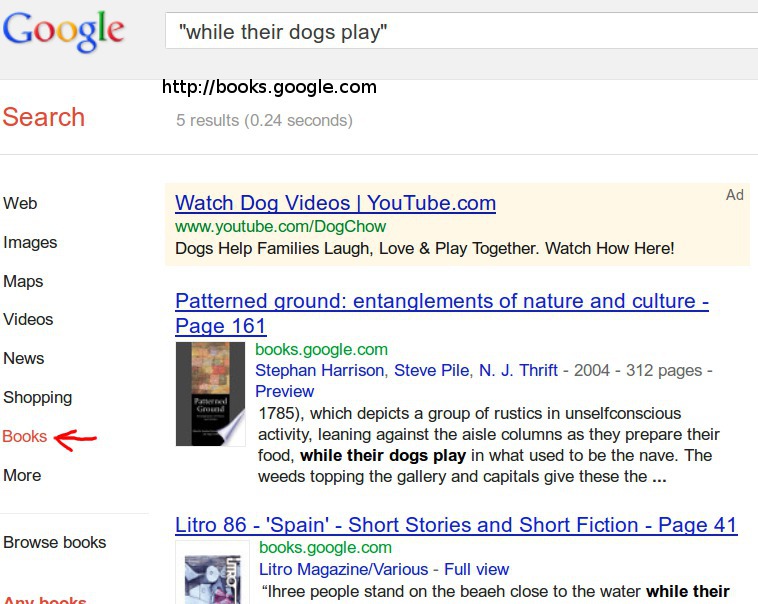This screenshot has width=758, height=604.
Task: Switch to Videos results
Action: [x=28, y=320]
